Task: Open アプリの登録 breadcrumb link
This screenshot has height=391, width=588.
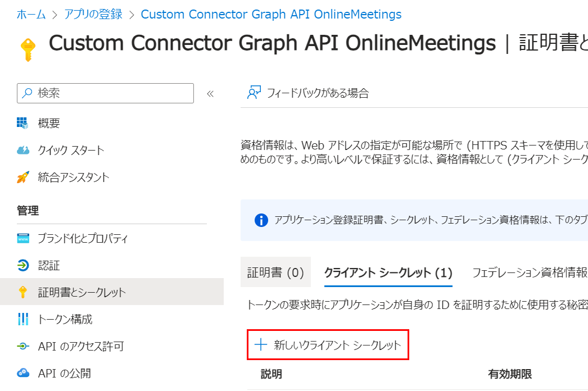Action: point(93,15)
